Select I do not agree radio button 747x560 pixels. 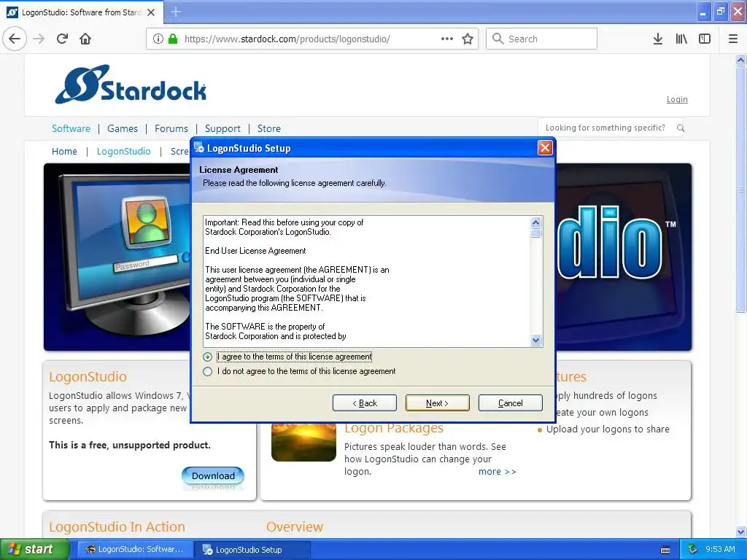(x=207, y=371)
